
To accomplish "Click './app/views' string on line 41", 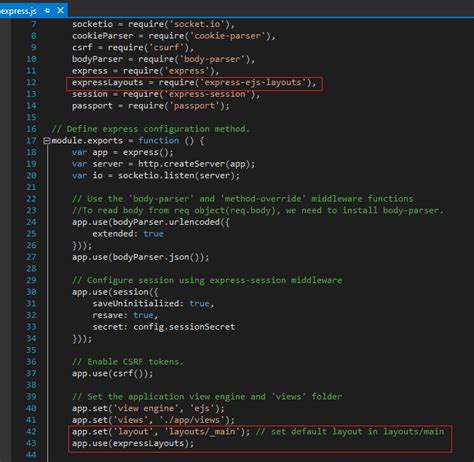I will tap(191, 420).
